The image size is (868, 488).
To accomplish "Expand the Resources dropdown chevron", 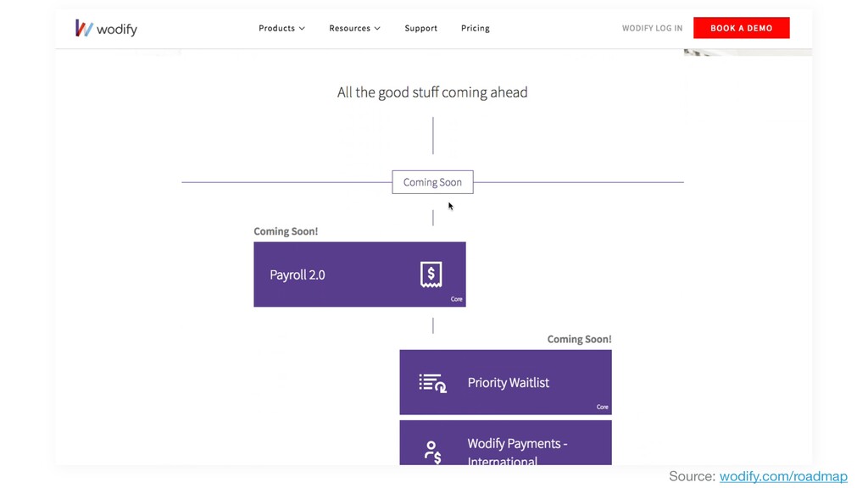I will [377, 28].
